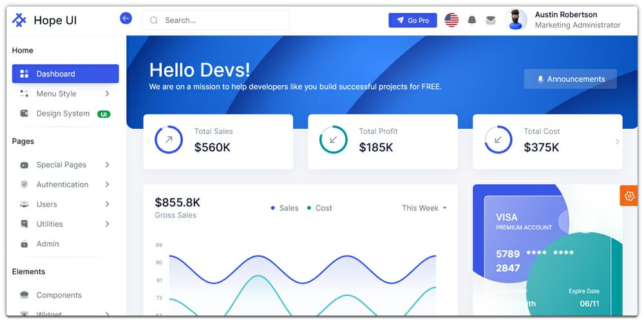Image resolution: width=644 pixels, height=322 pixels.
Task: Click the Components briefcase icon
Action: pos(24,295)
